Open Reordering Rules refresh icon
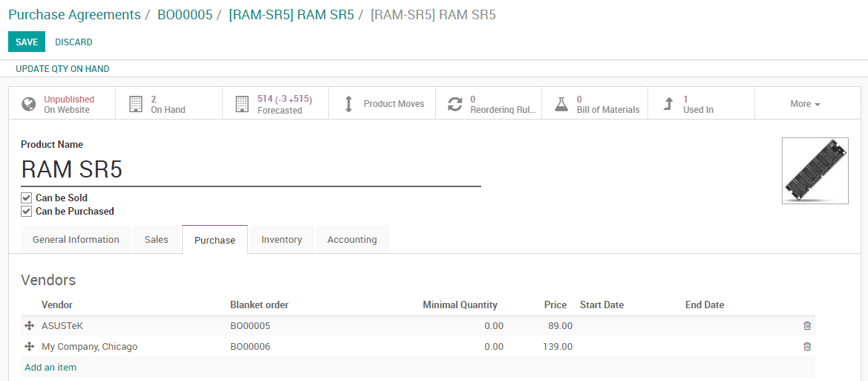This screenshot has height=381, width=868. pos(454,104)
